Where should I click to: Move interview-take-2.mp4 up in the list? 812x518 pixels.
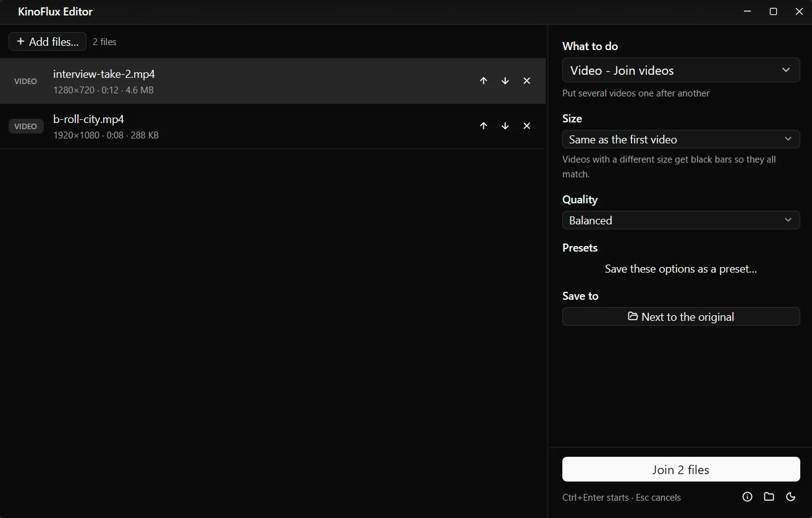coord(483,81)
